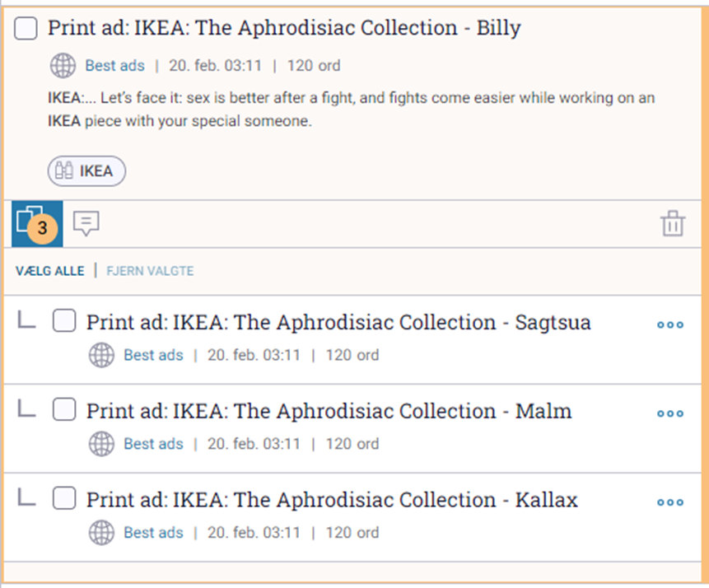Check the Billy article checkbox

pos(26,29)
